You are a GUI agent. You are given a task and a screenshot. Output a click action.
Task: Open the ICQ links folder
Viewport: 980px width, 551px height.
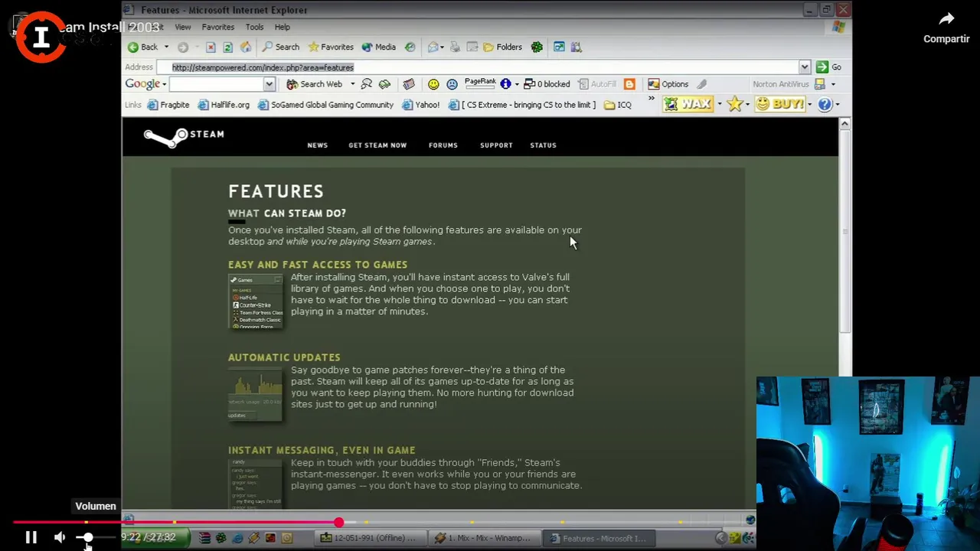coord(617,105)
